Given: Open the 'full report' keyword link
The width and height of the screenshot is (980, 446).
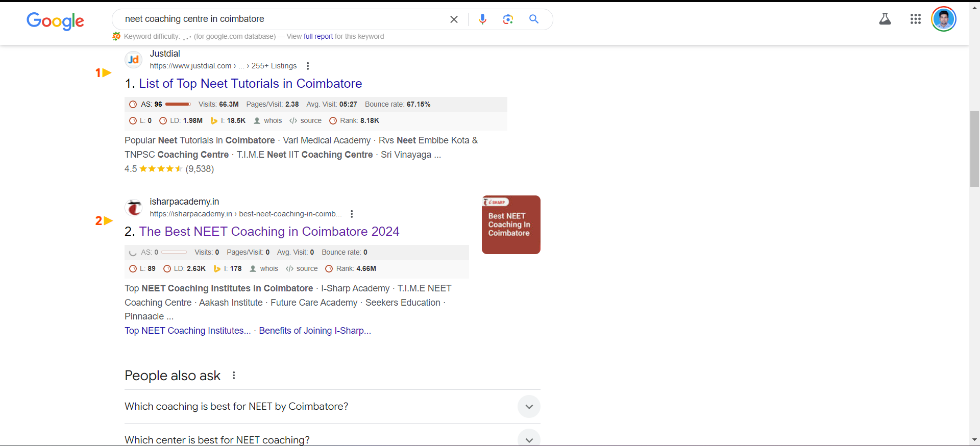Looking at the screenshot, I should tap(318, 37).
